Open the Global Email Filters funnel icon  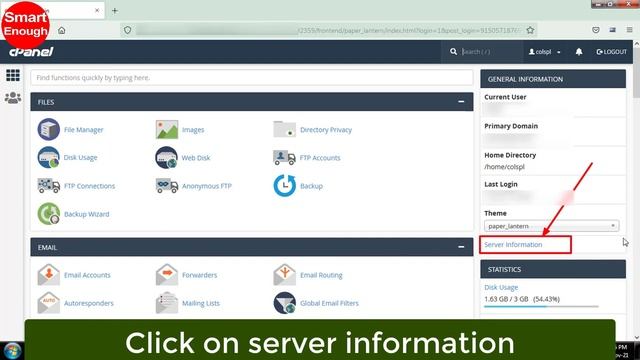coord(284,303)
